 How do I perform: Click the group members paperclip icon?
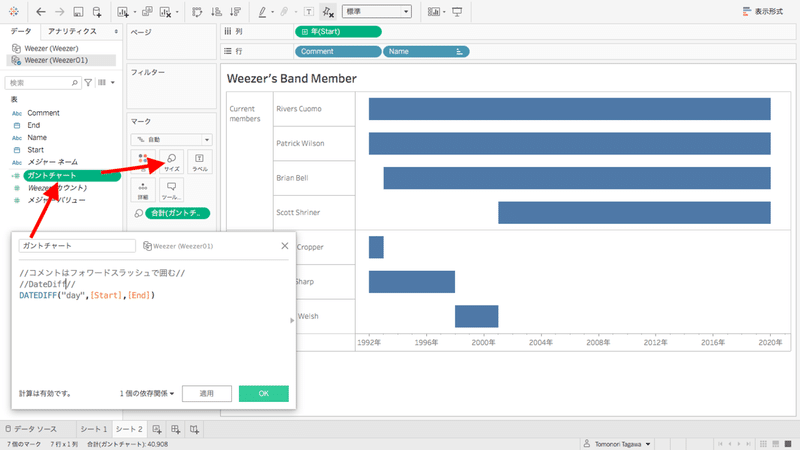(x=284, y=11)
